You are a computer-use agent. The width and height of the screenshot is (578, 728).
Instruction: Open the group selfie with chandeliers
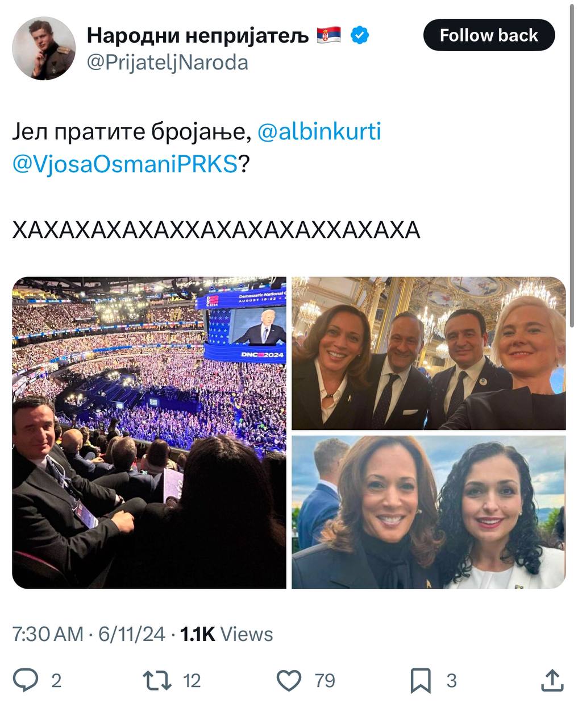pyautogui.click(x=429, y=353)
